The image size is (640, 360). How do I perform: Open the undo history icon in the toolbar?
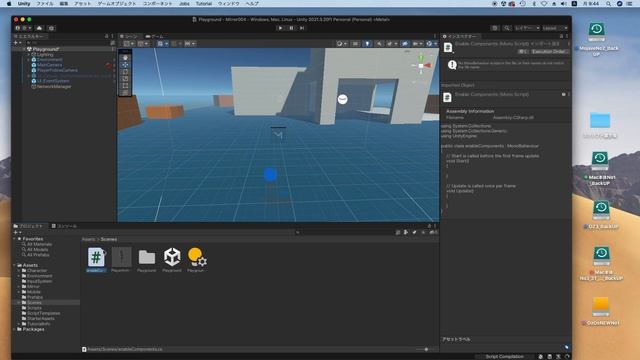pyautogui.click(x=495, y=28)
